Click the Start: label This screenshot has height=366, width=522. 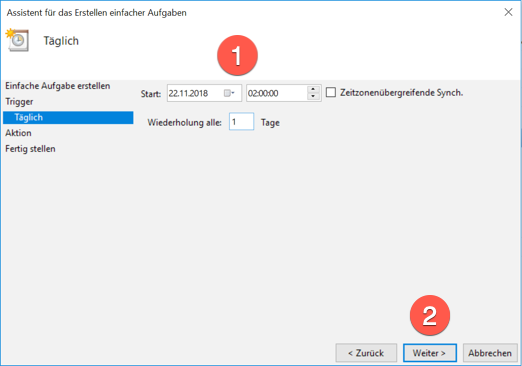pos(151,94)
